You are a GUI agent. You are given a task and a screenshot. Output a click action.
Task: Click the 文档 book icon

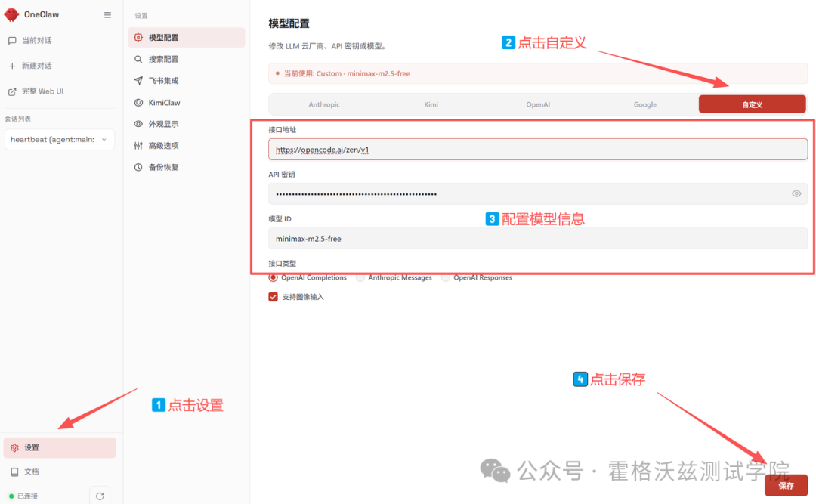coord(14,472)
